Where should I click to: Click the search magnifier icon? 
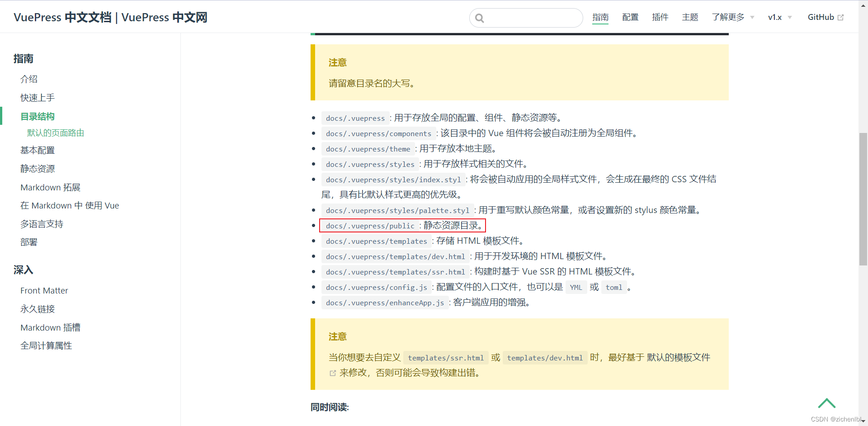click(480, 18)
